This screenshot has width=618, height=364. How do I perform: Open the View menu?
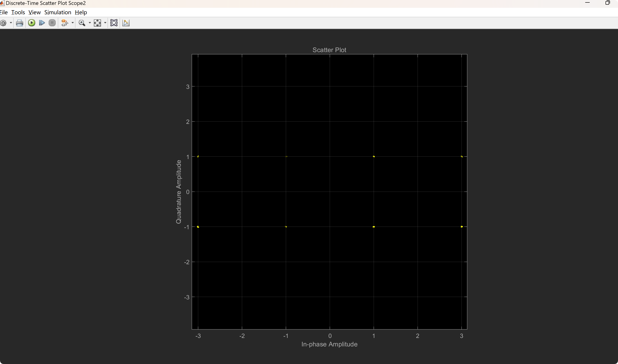[x=34, y=12]
